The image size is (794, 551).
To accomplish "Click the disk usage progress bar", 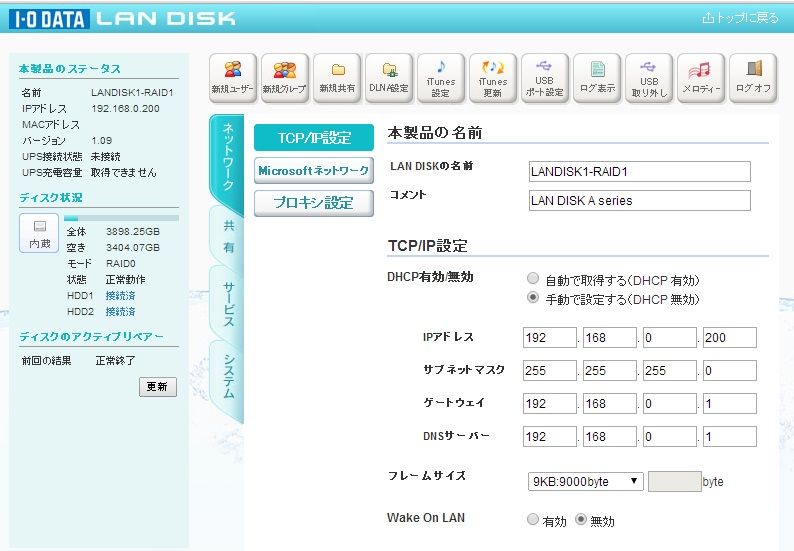I will [122, 218].
